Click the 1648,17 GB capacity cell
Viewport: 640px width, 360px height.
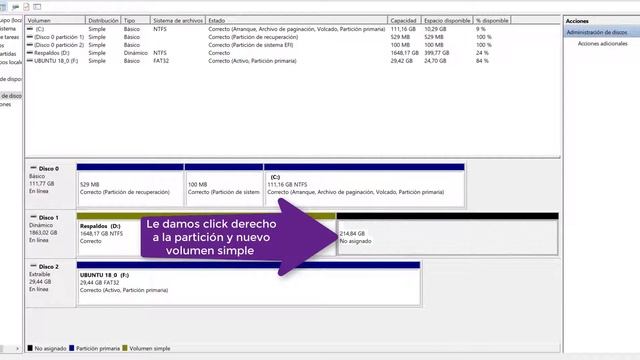point(404,53)
